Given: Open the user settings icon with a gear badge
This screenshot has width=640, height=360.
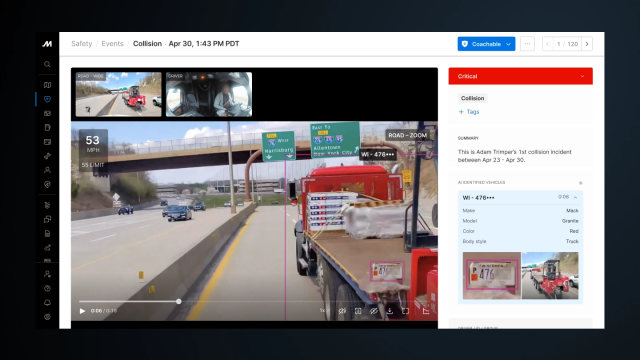Looking at the screenshot, I should (x=47, y=274).
